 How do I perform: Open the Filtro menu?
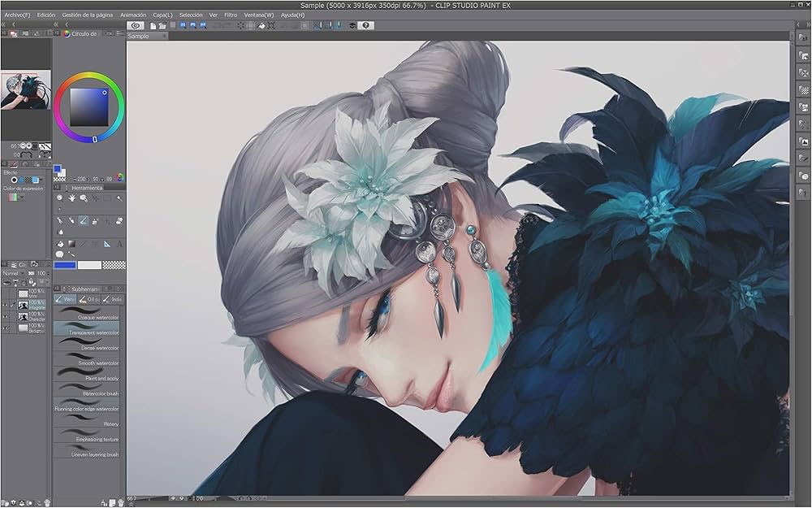coord(230,14)
